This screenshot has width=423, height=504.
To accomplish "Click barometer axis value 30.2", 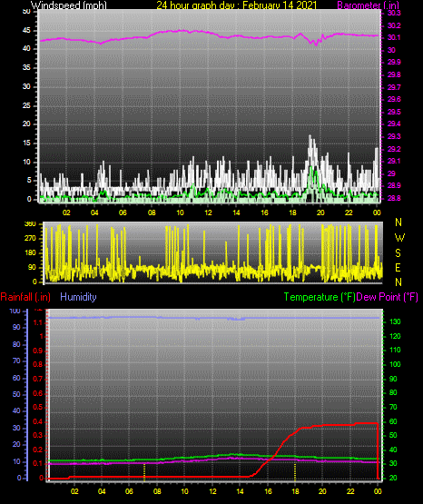I will point(394,25).
